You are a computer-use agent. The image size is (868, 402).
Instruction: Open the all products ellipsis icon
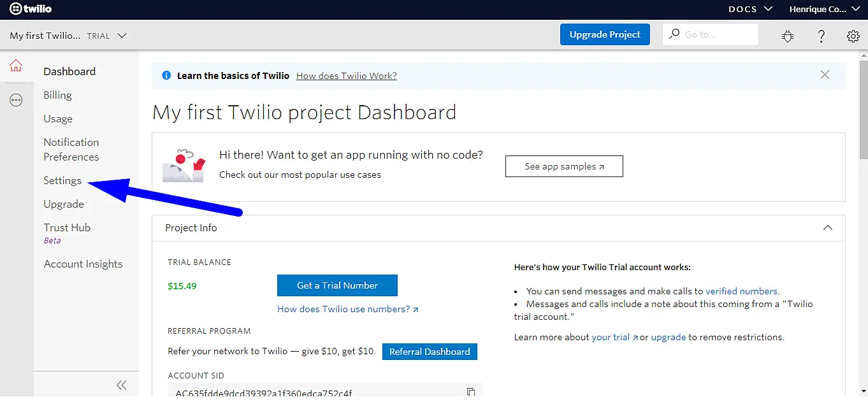(16, 100)
